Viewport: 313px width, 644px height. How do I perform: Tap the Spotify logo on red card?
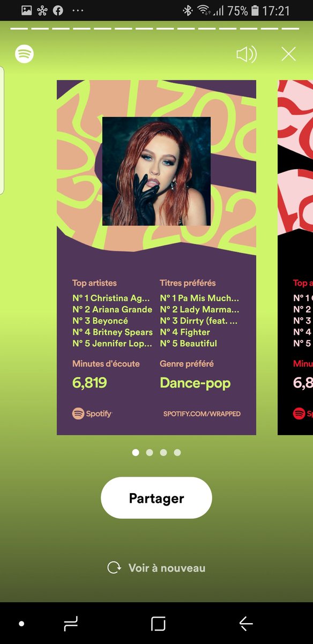(303, 413)
